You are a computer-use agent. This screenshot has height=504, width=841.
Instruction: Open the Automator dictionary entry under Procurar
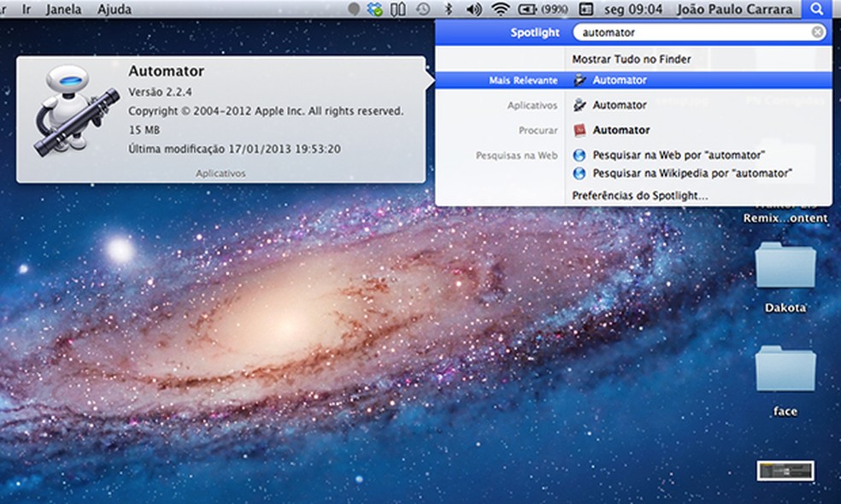click(x=621, y=131)
